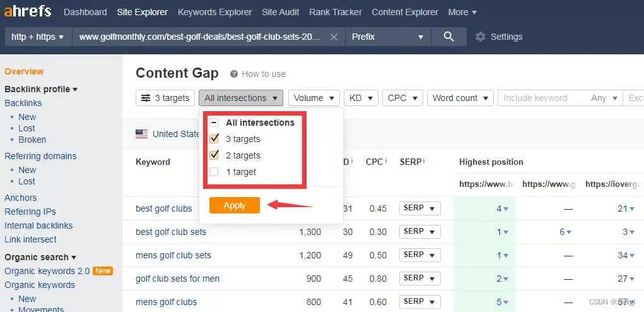
Task: Open Settings via gear icon
Action: (481, 37)
